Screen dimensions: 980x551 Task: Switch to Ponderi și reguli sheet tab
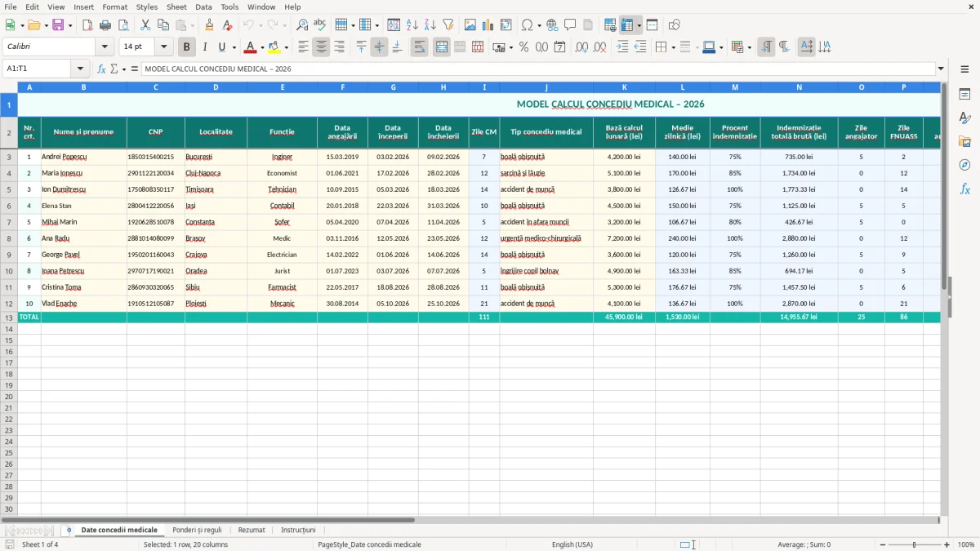[x=197, y=530]
